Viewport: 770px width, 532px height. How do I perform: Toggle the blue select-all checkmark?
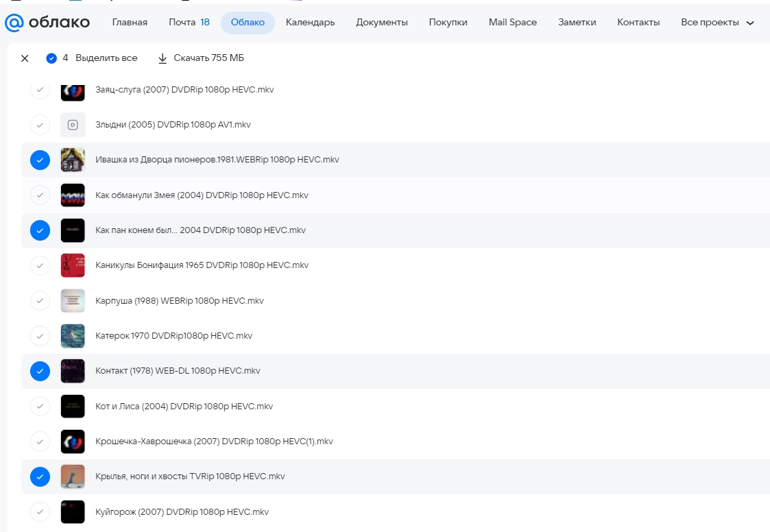point(51,58)
